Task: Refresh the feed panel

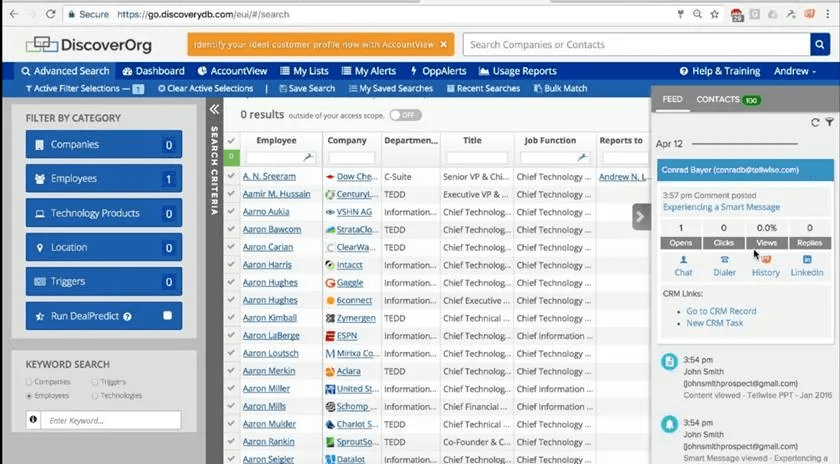Action: point(815,123)
